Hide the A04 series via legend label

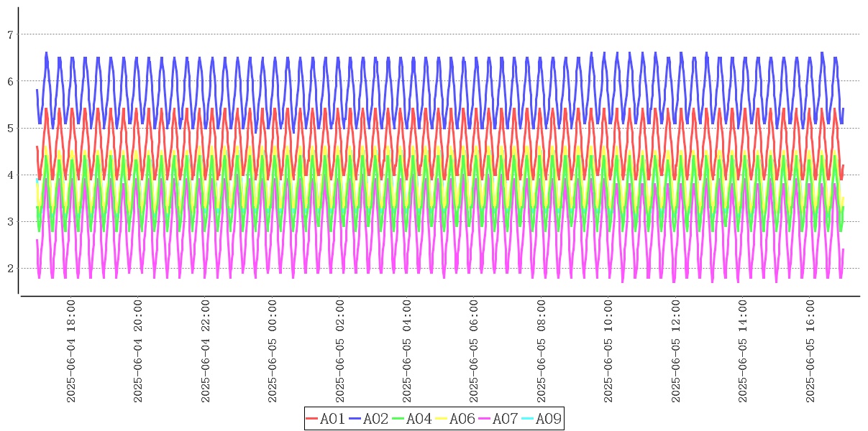(419, 419)
